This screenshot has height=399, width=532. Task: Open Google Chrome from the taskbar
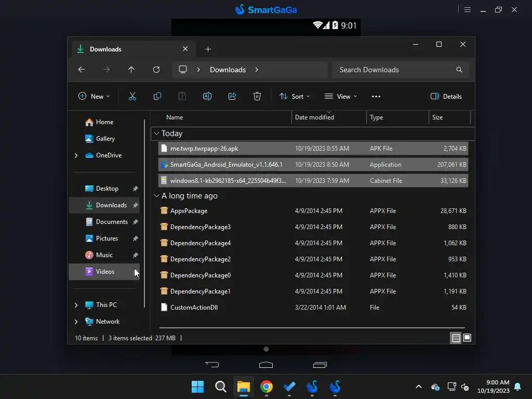267,387
